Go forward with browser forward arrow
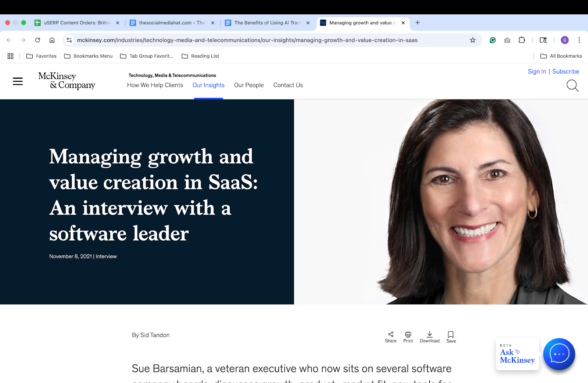This screenshot has width=588, height=383. tap(23, 40)
